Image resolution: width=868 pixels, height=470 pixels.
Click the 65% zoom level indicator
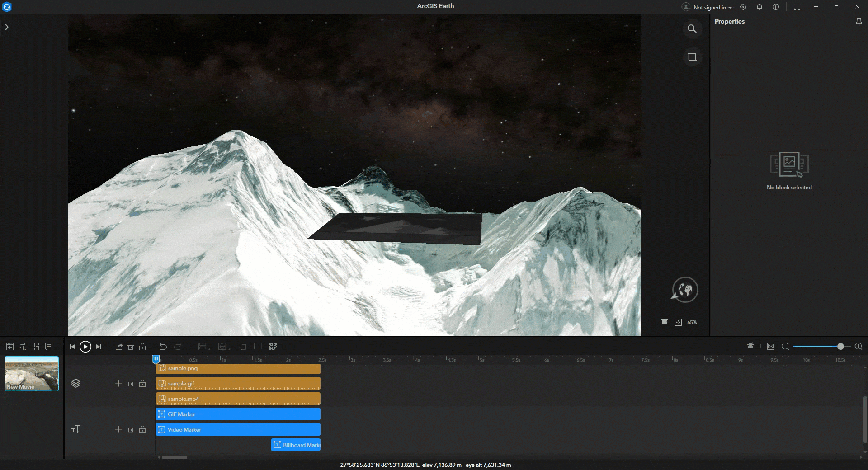point(692,322)
